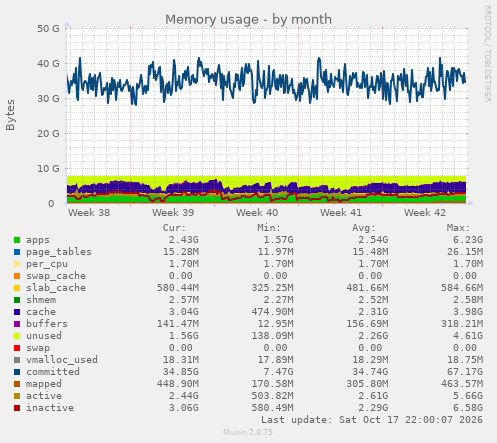Screen dimensions: 497x443
Task: Click the cache dark purple swatch
Action: [17, 312]
